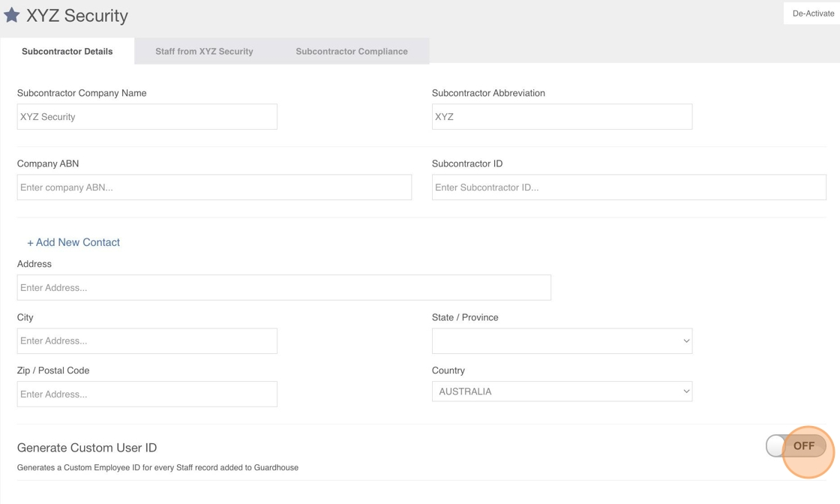Click the Generate Custom User ID heading

click(x=87, y=448)
